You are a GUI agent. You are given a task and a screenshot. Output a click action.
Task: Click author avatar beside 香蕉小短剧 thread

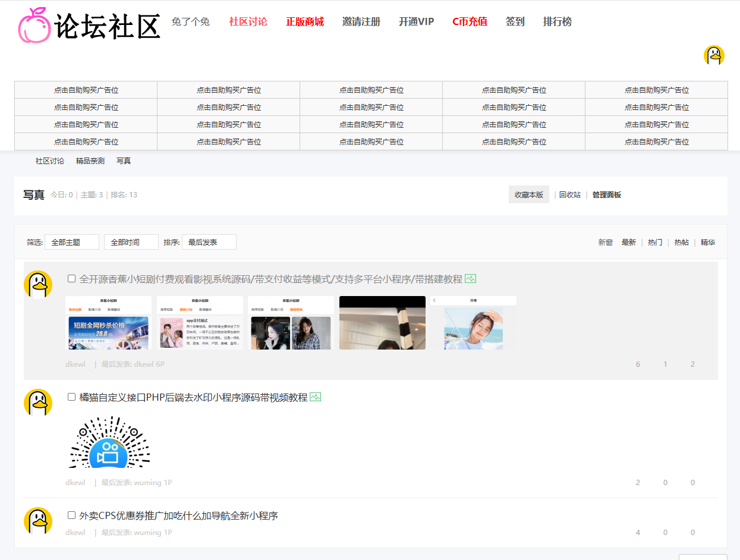pos(38,284)
